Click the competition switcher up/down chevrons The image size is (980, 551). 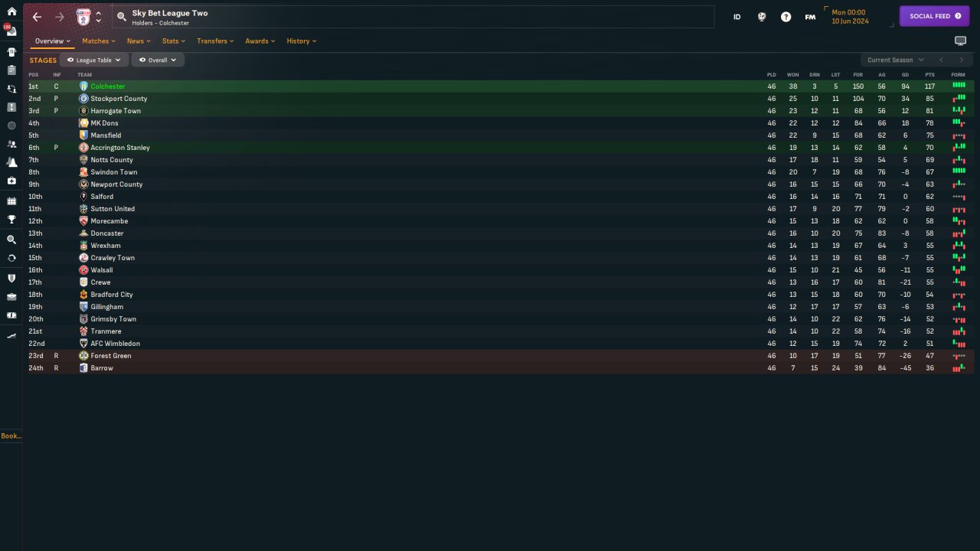[98, 17]
